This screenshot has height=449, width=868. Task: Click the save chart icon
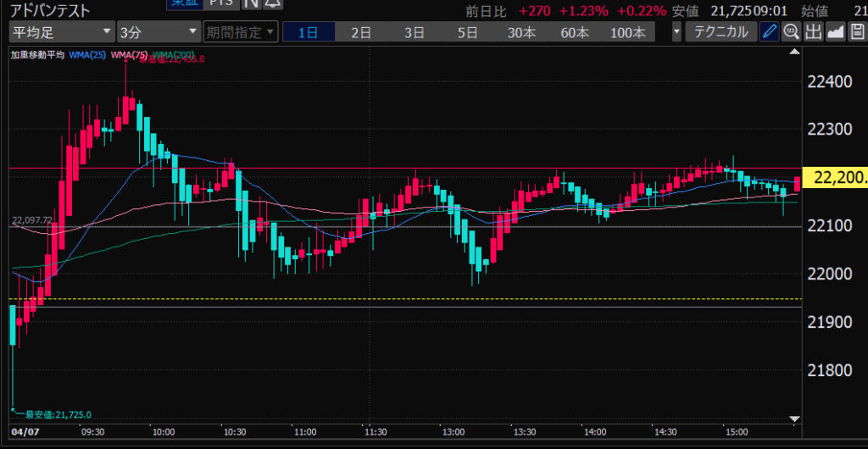856,33
